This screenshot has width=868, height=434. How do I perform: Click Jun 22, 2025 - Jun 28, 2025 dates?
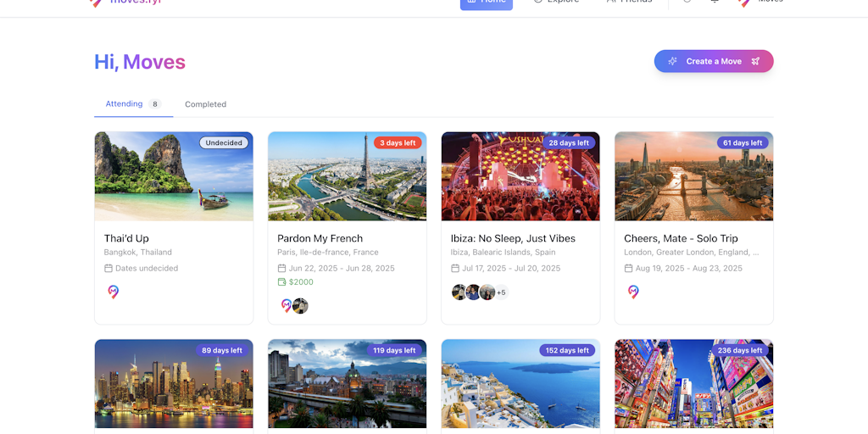pos(342,269)
